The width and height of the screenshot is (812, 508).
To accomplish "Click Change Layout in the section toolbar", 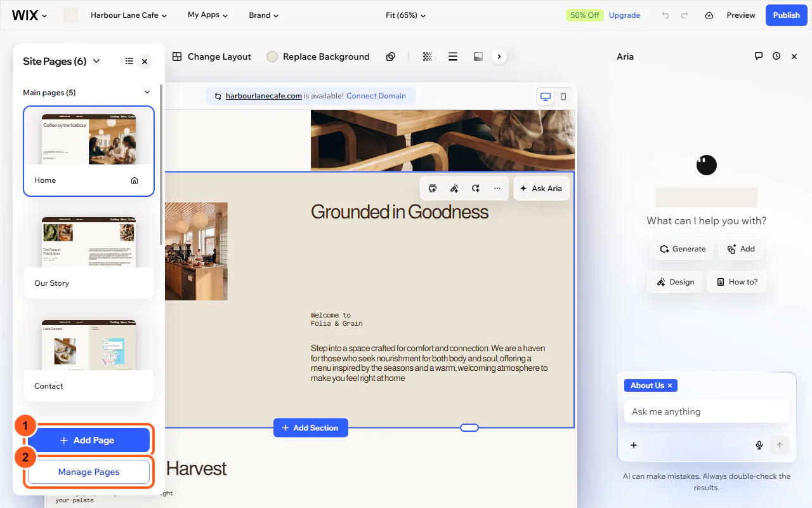I will (212, 57).
